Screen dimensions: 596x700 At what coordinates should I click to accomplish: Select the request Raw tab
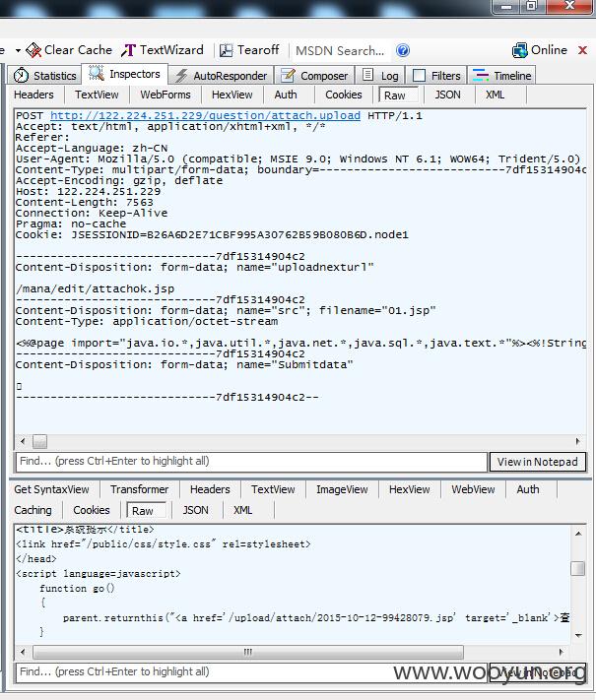[x=398, y=95]
